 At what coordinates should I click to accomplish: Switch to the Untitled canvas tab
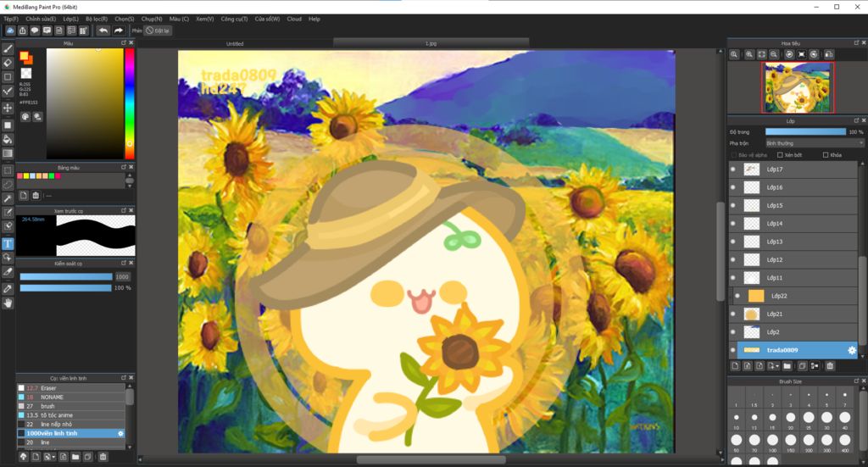(235, 43)
